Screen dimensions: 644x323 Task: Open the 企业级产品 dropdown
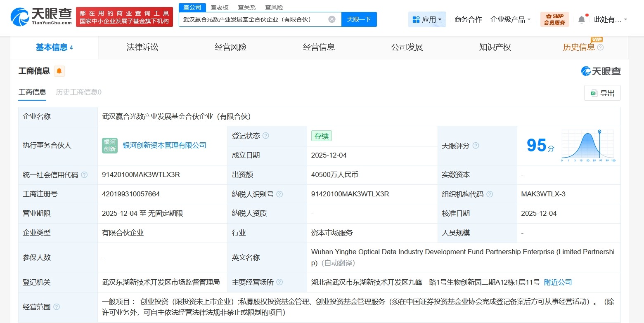click(510, 19)
